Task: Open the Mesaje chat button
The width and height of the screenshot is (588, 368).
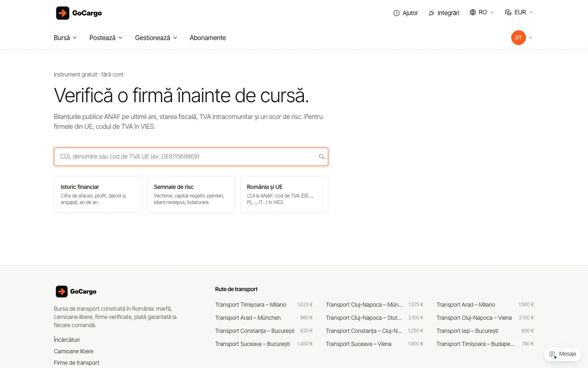Action: pos(563,354)
